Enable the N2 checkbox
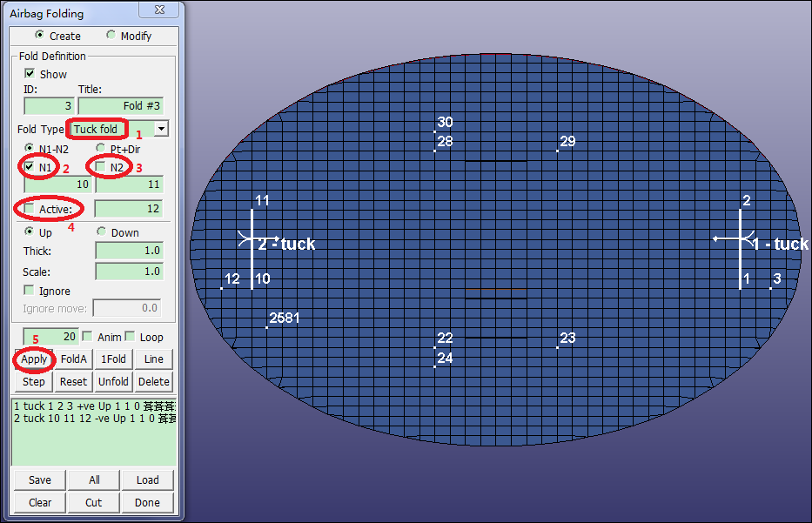 [101, 166]
